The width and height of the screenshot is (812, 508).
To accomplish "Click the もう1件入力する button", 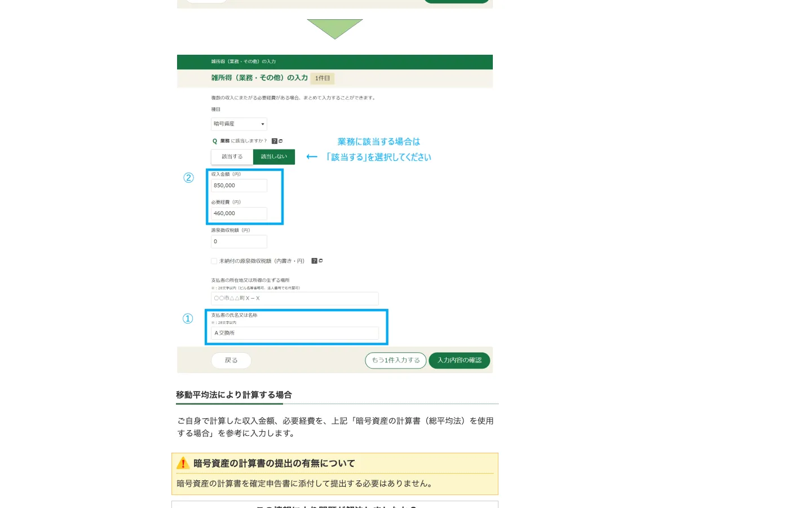I will tap(396, 360).
